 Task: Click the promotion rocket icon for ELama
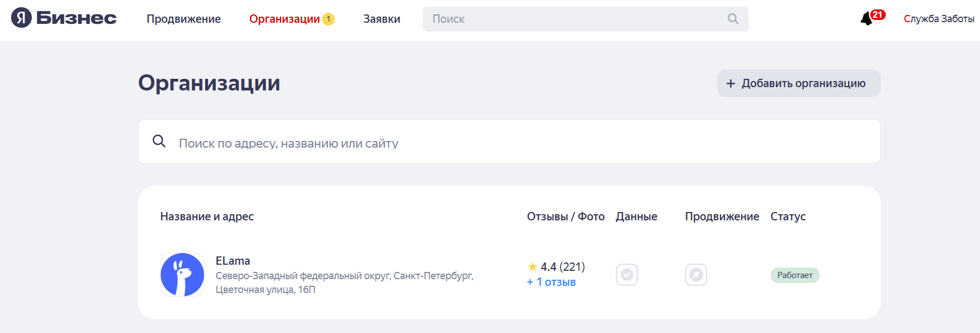pyautogui.click(x=696, y=275)
